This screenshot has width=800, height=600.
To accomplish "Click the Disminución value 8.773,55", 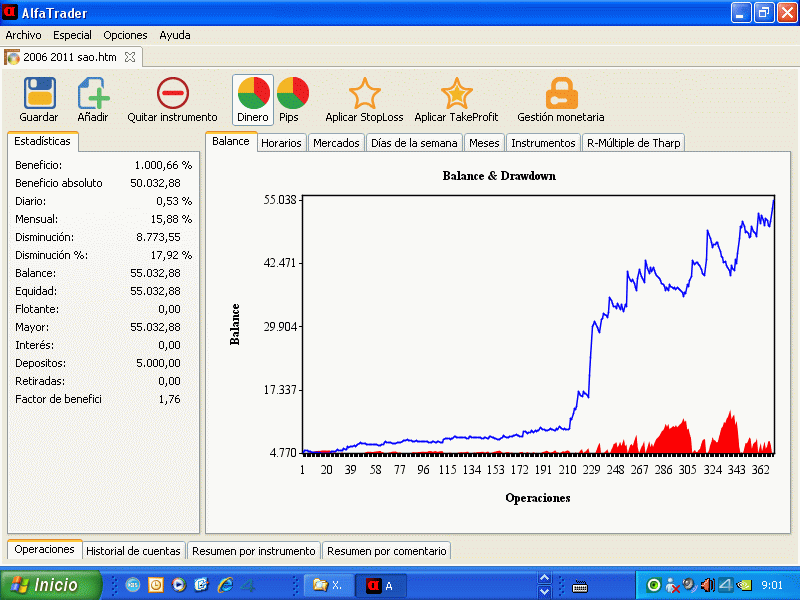I will 158,237.
